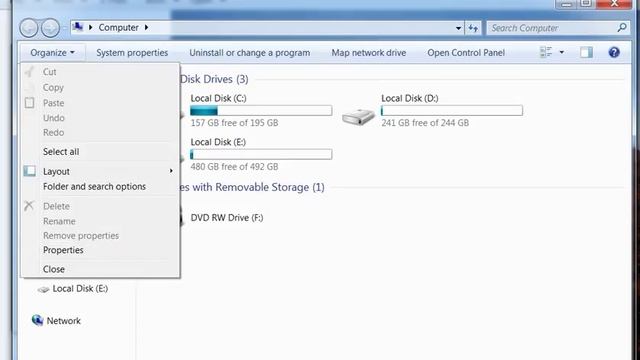Click '157 GB free of 195 GB' text
Screen dimensions: 640x360
click(234, 123)
